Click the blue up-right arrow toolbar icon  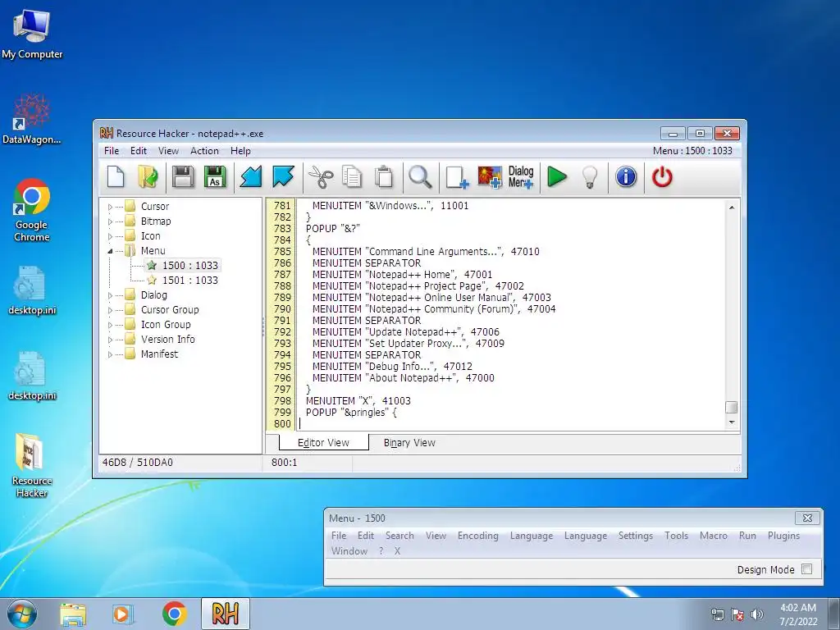pyautogui.click(x=283, y=177)
